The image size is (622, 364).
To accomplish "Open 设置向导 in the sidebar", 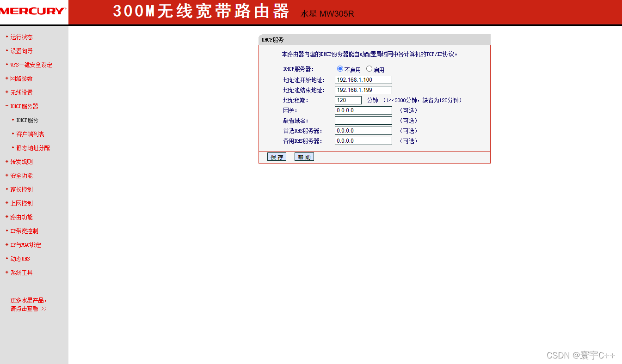I will (x=21, y=51).
